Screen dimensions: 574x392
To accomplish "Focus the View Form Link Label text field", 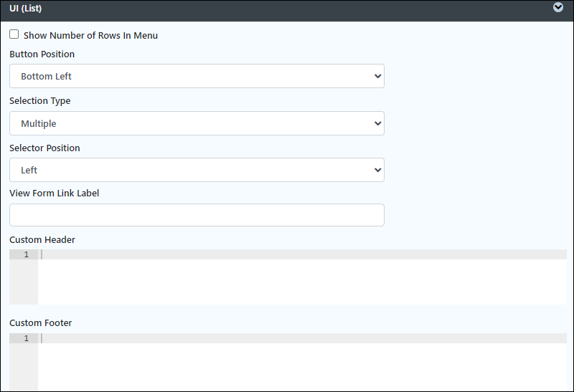I will (x=197, y=215).
